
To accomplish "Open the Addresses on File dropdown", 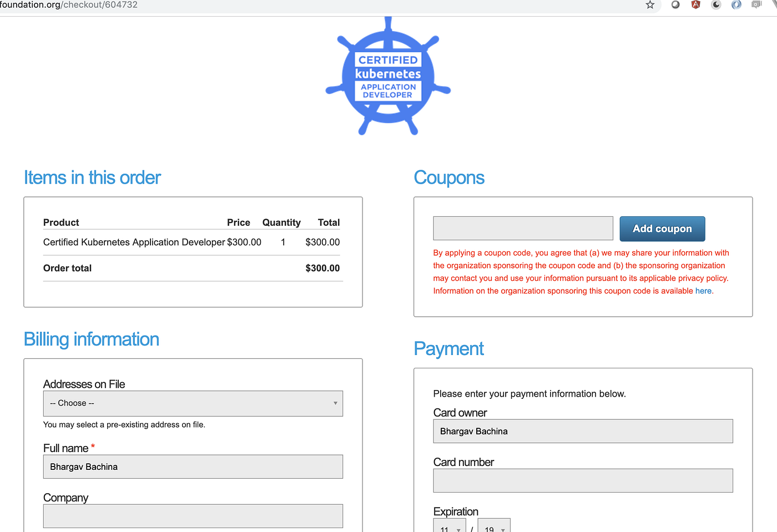I will pos(193,403).
